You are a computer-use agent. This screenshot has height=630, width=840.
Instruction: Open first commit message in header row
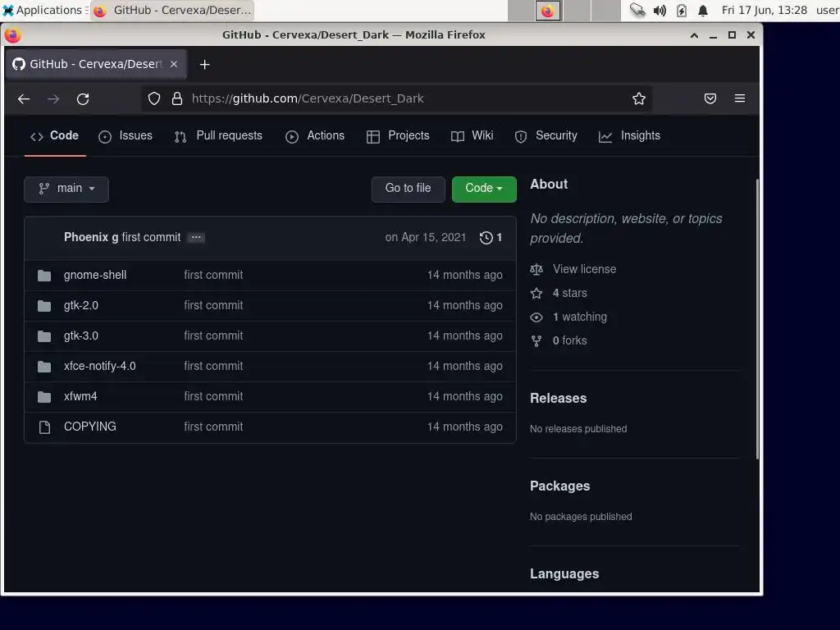[x=151, y=237]
